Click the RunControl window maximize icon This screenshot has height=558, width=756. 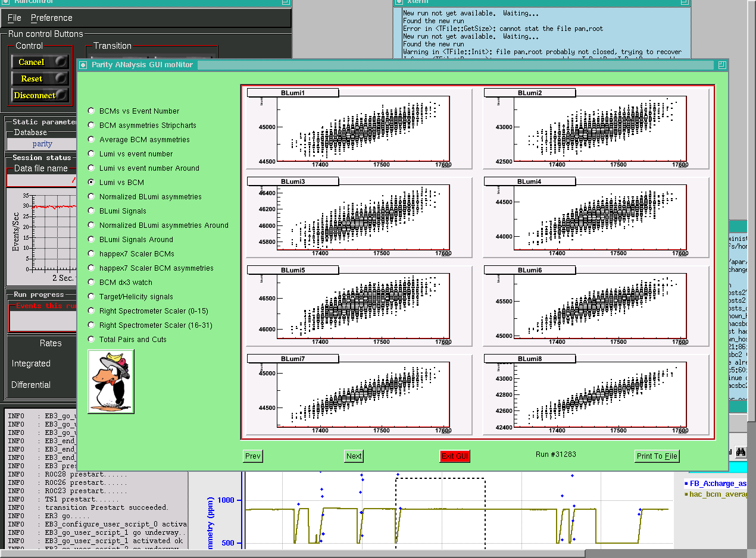[x=286, y=2]
